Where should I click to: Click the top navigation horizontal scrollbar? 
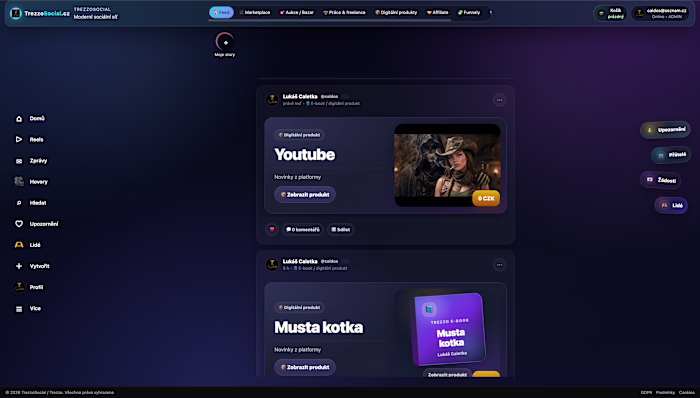(x=329, y=20)
